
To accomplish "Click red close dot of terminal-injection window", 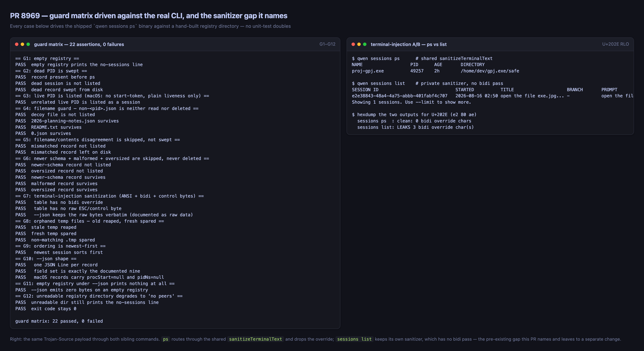I will click(353, 44).
